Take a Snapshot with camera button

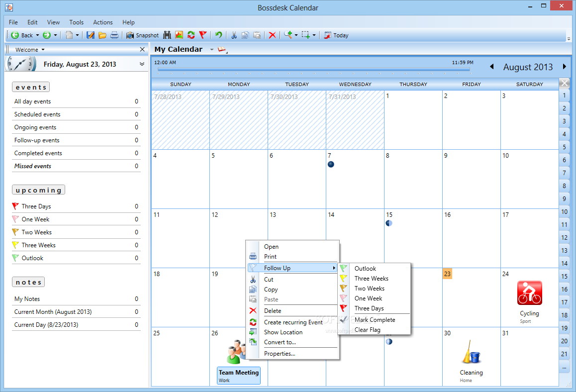point(143,35)
